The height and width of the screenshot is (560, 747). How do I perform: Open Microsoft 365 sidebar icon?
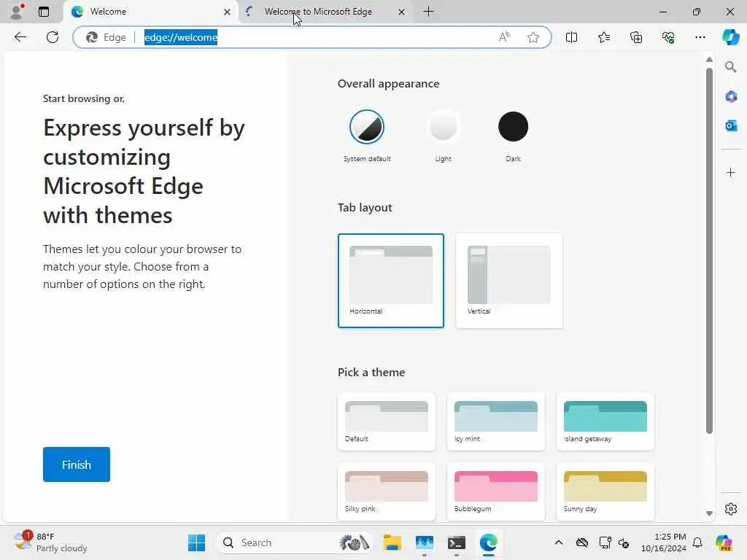(x=731, y=97)
